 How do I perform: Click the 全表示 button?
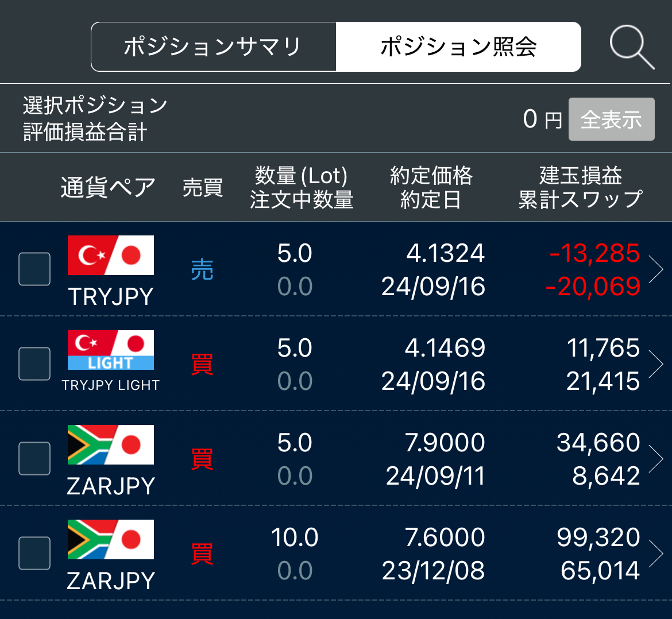611,119
